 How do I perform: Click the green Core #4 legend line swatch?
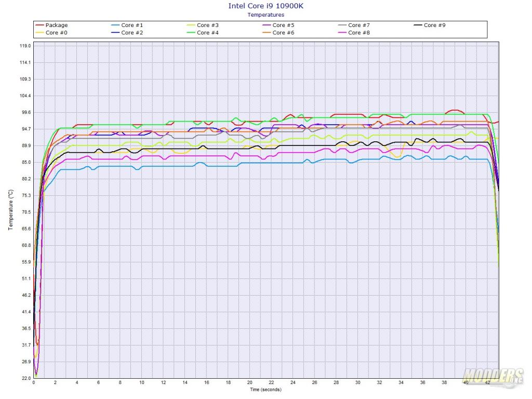pyautogui.click(x=191, y=33)
